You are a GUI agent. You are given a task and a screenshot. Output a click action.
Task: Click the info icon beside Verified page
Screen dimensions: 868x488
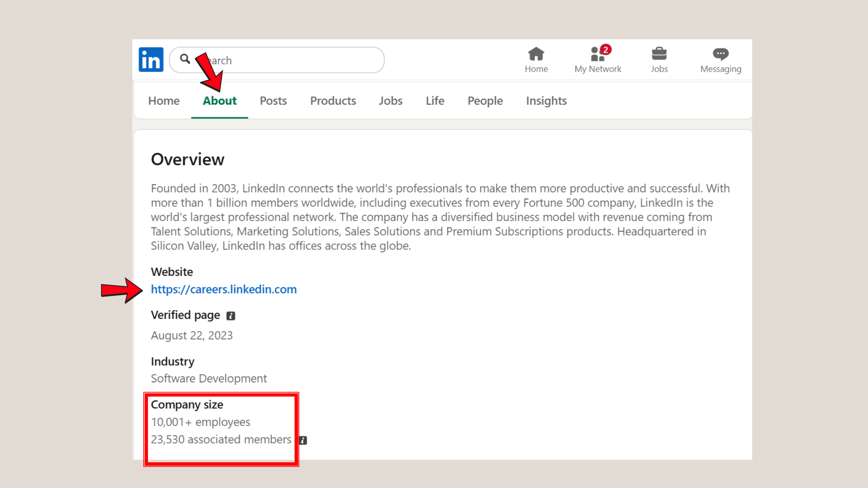pyautogui.click(x=231, y=316)
